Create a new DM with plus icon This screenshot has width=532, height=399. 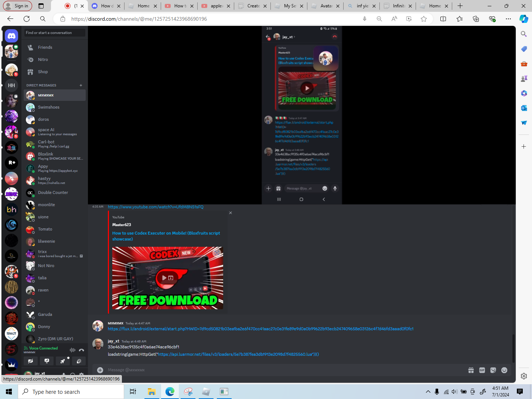[81, 85]
